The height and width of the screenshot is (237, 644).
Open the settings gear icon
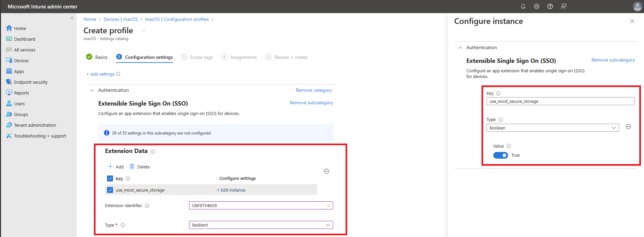tap(537, 6)
